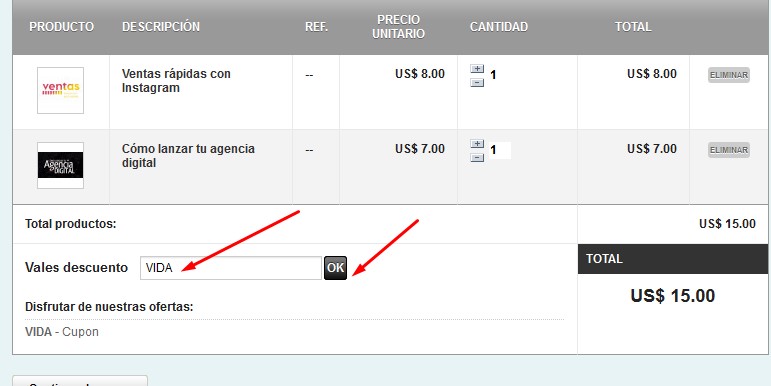Viewport: 771px width, 386px height.
Task: Open the Agencia Digital product thumbnail
Action: click(x=60, y=165)
